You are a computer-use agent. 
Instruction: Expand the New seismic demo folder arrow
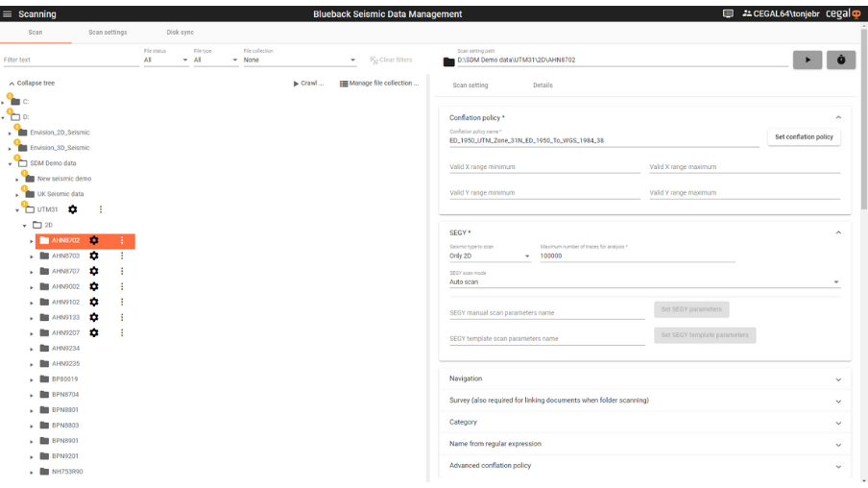click(x=17, y=180)
